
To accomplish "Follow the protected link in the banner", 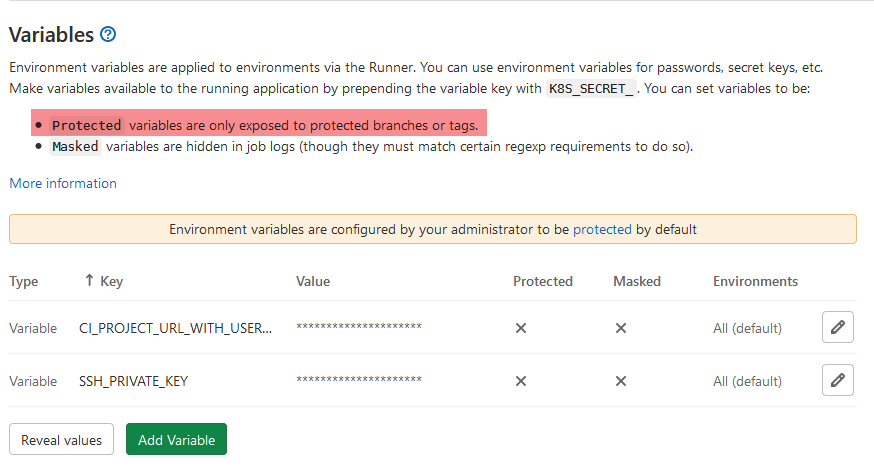I will pyautogui.click(x=602, y=229).
